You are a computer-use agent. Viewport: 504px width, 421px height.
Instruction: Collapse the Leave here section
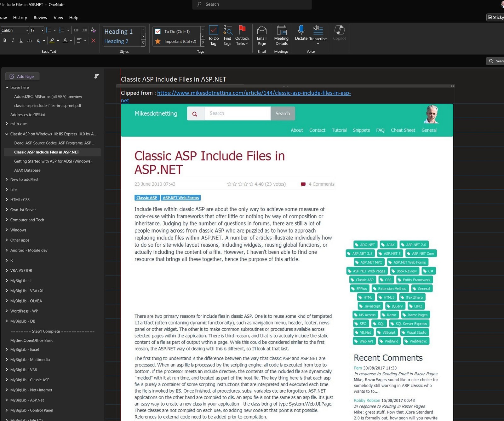coord(7,88)
